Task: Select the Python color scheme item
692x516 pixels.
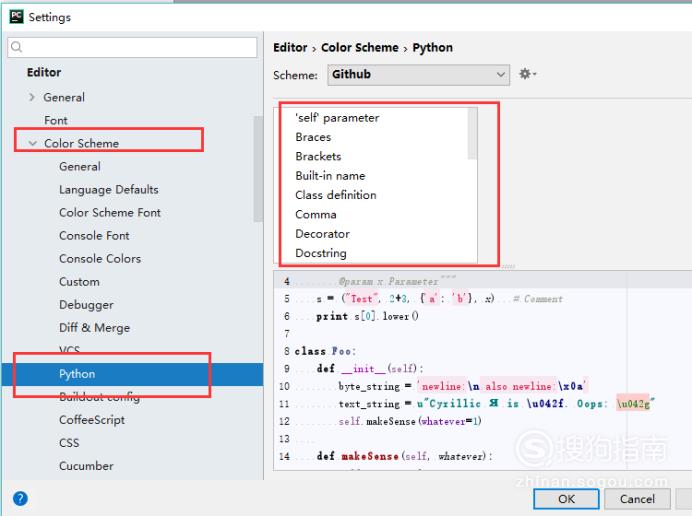Action: [132, 374]
